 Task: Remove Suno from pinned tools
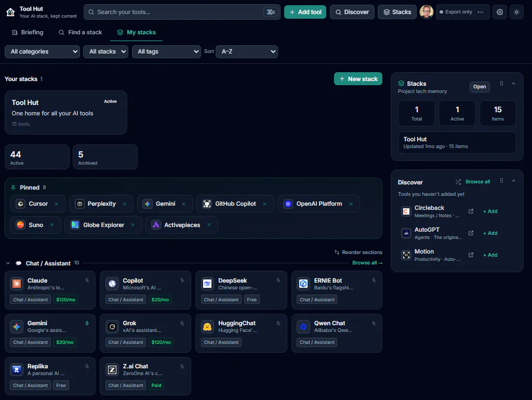[51, 225]
